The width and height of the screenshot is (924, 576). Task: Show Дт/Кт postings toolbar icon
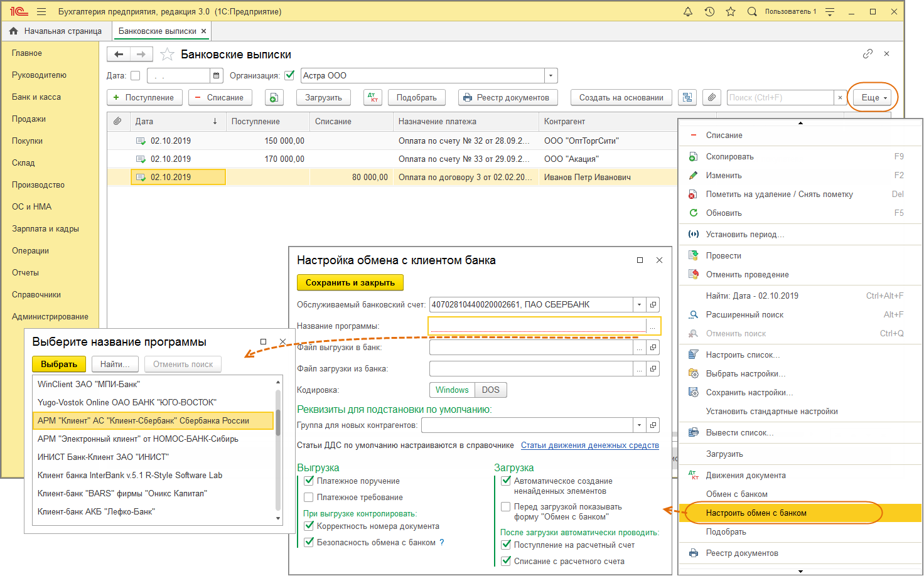[x=373, y=97]
